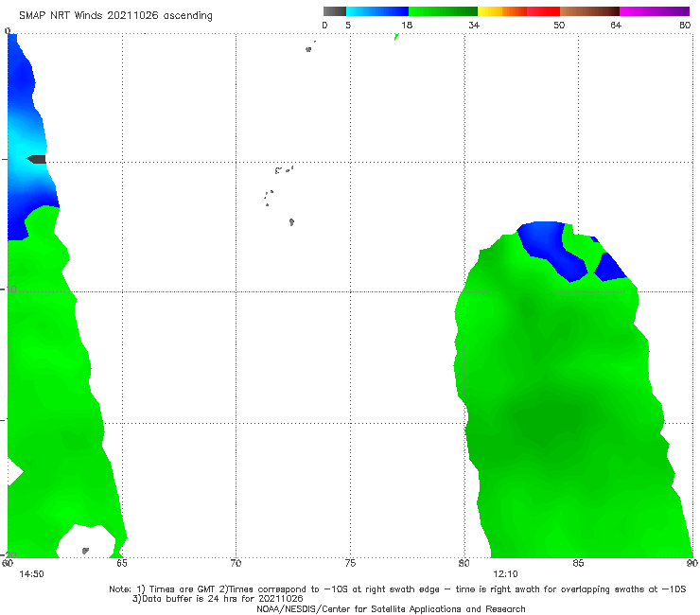Click the note line starting "Note: 1) Times are GMT"

pos(397,589)
